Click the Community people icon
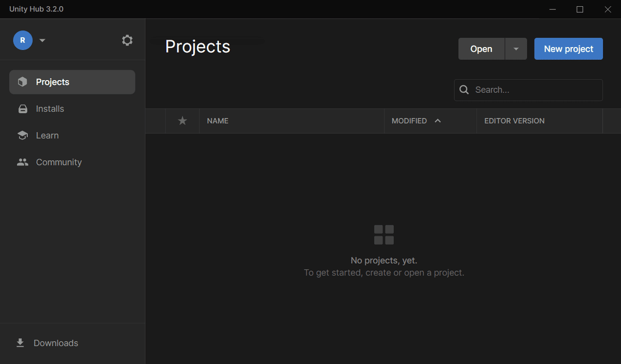This screenshot has height=364, width=621. [22, 162]
